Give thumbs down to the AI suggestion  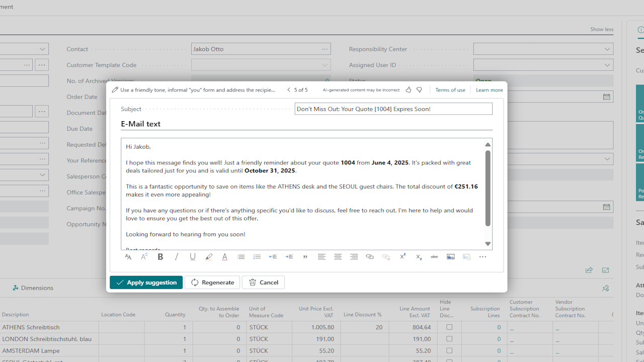pos(419,90)
